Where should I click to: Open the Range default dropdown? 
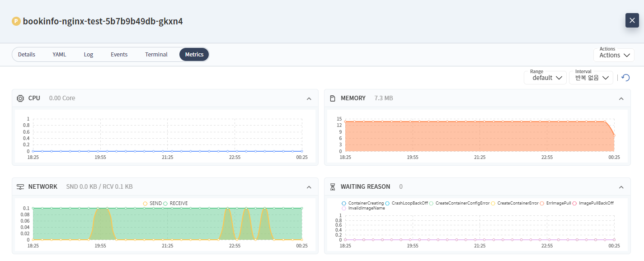(x=545, y=78)
